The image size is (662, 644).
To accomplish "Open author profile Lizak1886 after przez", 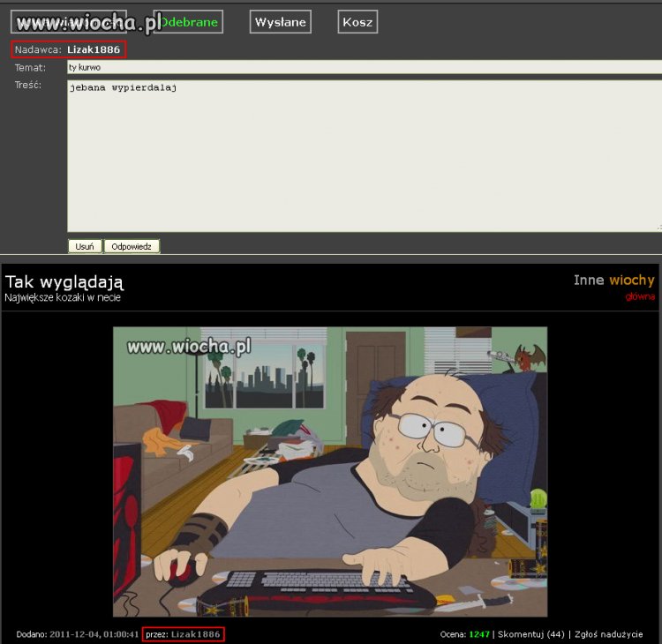I will pyautogui.click(x=195, y=634).
